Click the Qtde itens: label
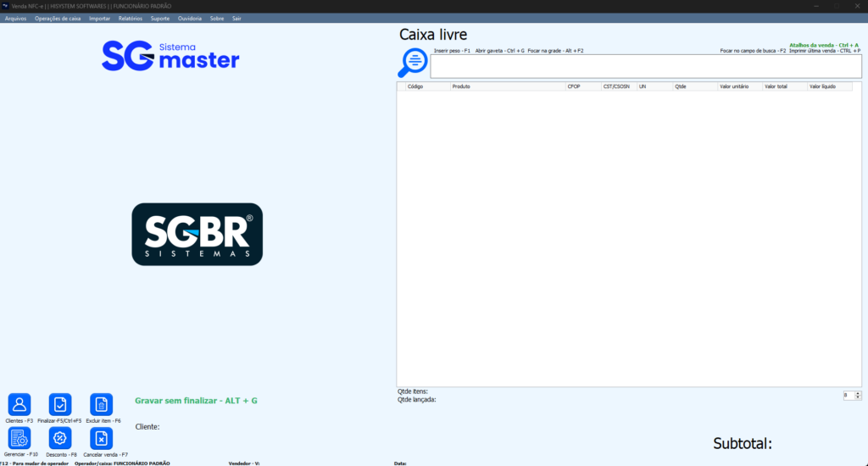The width and height of the screenshot is (868, 466). (x=413, y=391)
